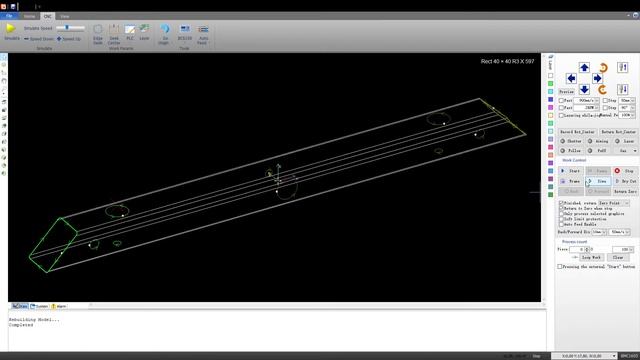Screen dimensions: 640x360
Task: Switch to the View ribbon tab
Action: (65, 16)
